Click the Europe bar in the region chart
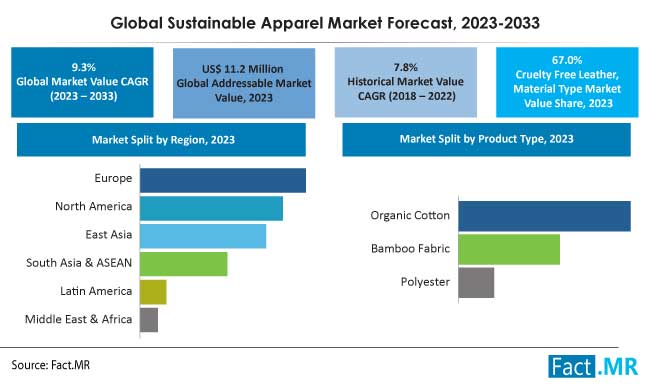 pyautogui.click(x=223, y=180)
